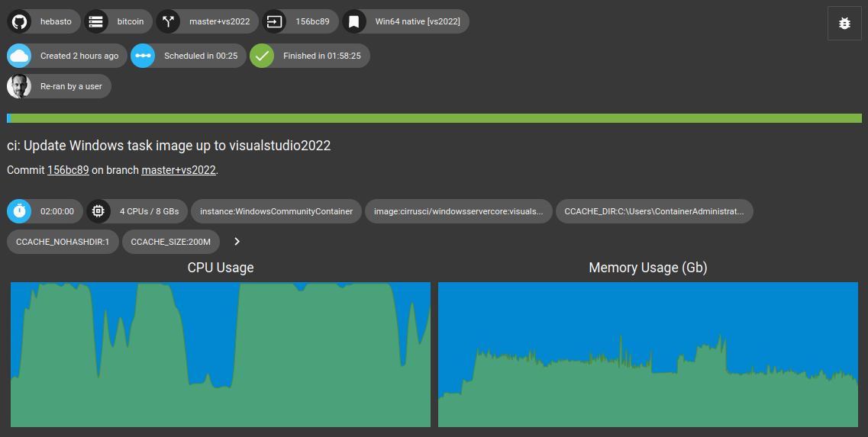This screenshot has width=868, height=437.
Task: Click the Re-ran by a user chip
Action: click(x=60, y=86)
